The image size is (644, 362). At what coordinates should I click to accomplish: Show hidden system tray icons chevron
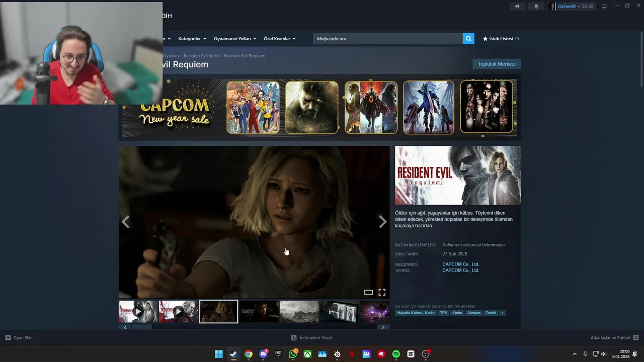point(575,354)
